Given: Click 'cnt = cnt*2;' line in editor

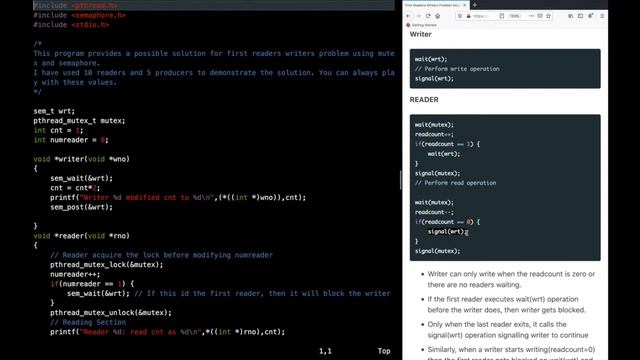Looking at the screenshot, I should 75,188.
